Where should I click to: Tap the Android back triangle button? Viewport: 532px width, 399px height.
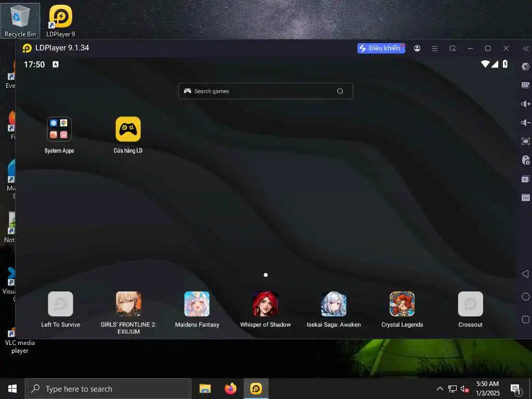525,273
